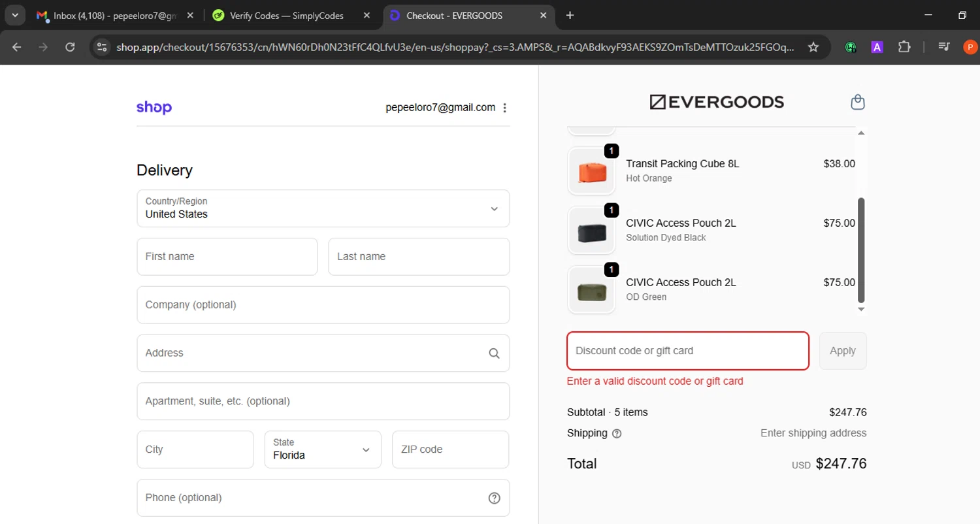Reload the checkout page
The image size is (980, 524).
point(70,47)
